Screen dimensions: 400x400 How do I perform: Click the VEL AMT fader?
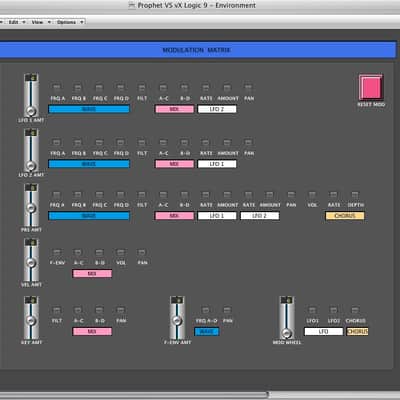[31, 260]
